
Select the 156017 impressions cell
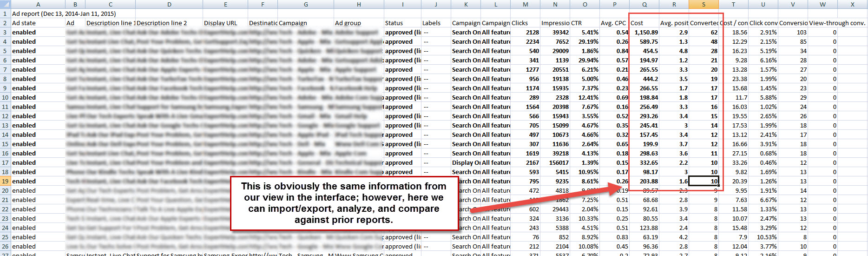(x=555, y=162)
